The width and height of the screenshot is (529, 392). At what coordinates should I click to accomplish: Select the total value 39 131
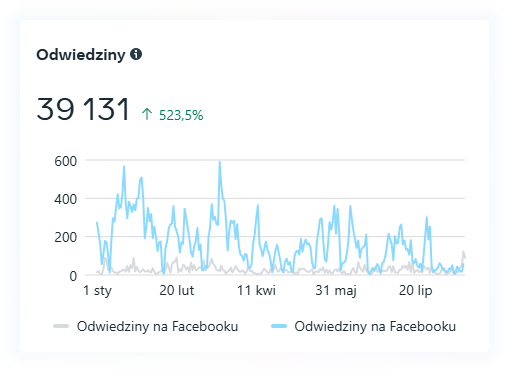pos(83,109)
